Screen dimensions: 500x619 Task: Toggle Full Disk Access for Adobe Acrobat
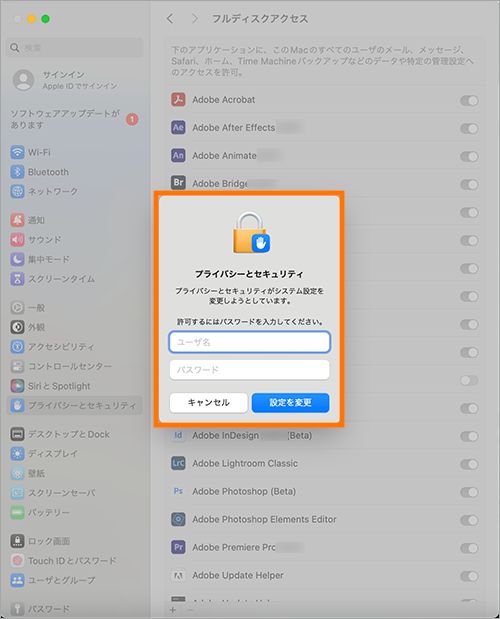pyautogui.click(x=469, y=101)
